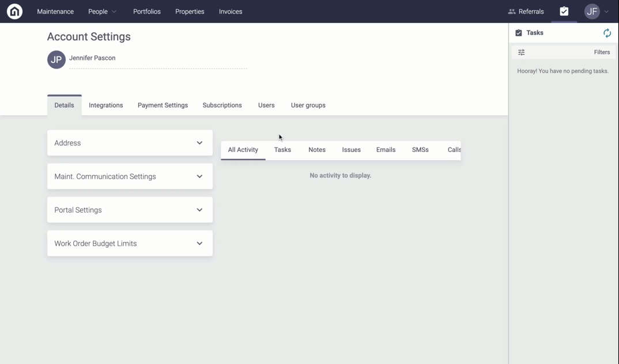Screen dimensions: 619x364
Task: Open the People dropdown menu
Action: coord(102,12)
